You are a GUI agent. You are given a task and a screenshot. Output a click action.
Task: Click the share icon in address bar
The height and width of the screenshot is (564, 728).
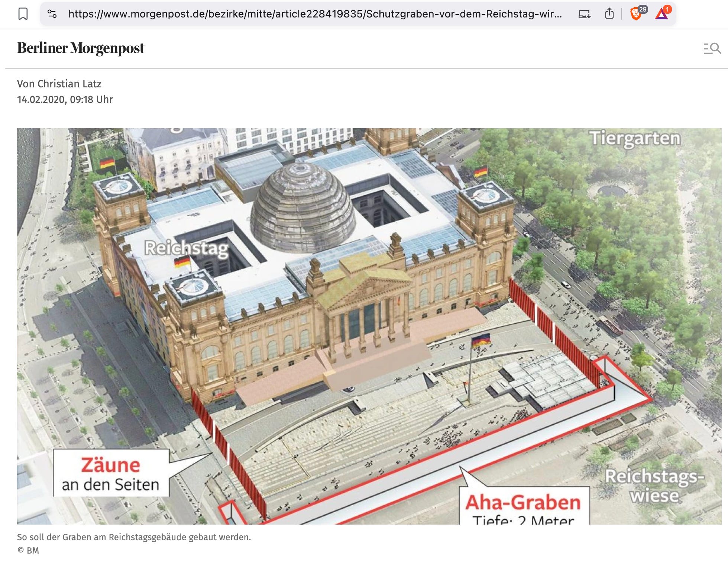point(609,14)
